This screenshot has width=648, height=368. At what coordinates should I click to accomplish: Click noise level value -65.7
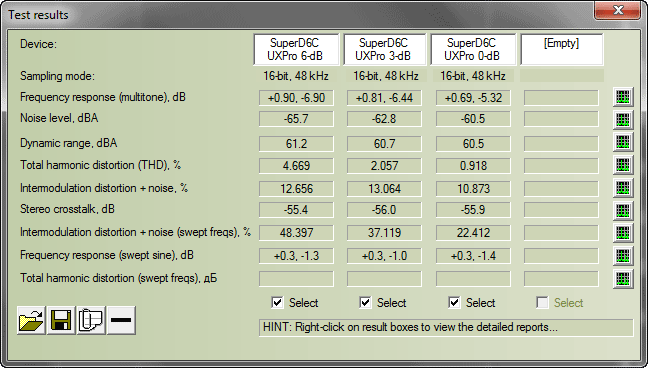pos(296,119)
